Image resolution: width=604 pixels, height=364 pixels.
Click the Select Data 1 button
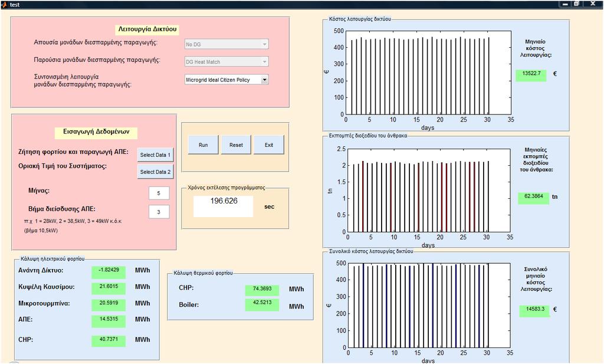coord(155,155)
